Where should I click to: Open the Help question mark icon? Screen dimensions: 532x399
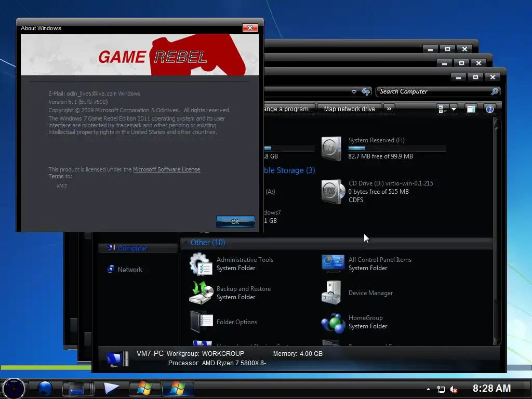pyautogui.click(x=489, y=109)
